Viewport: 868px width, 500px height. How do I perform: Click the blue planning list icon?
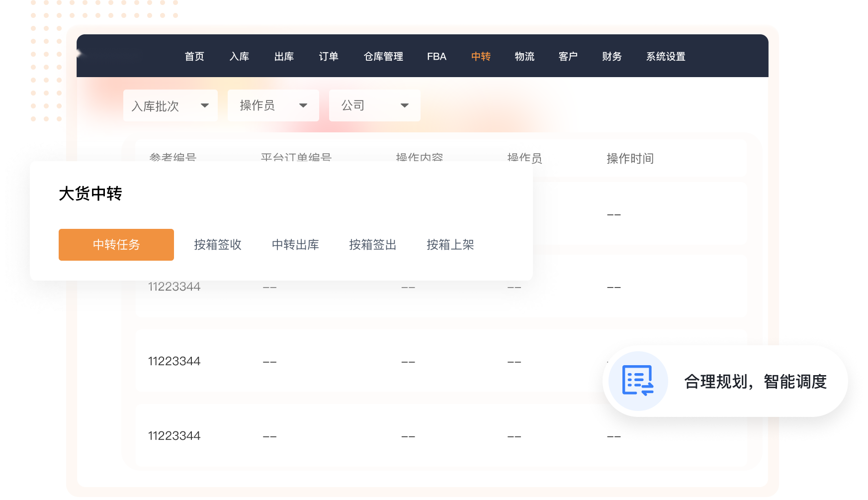[x=638, y=381]
